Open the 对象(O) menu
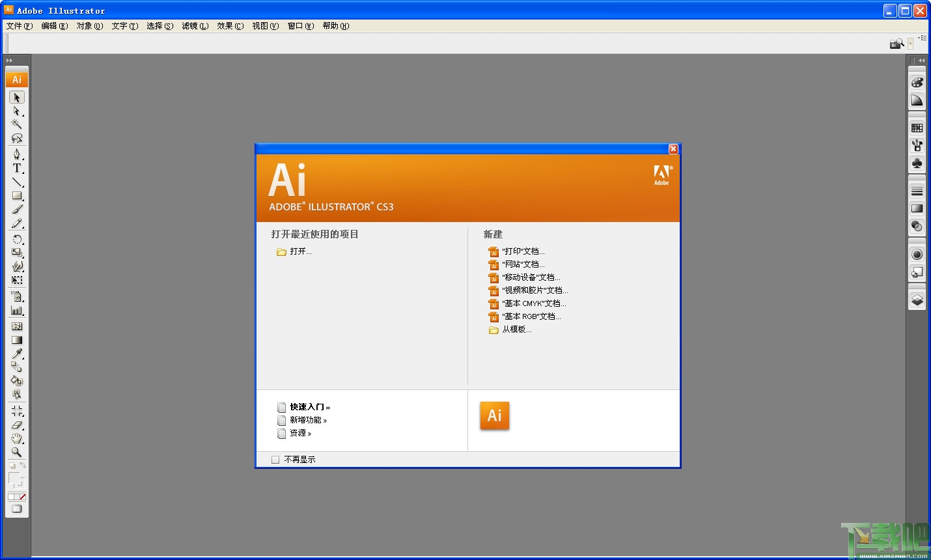The height and width of the screenshot is (560, 931). [x=90, y=26]
